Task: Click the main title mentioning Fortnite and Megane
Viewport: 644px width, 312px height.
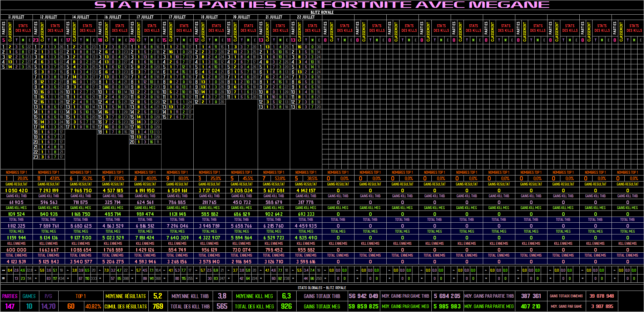Action: [x=322, y=5]
